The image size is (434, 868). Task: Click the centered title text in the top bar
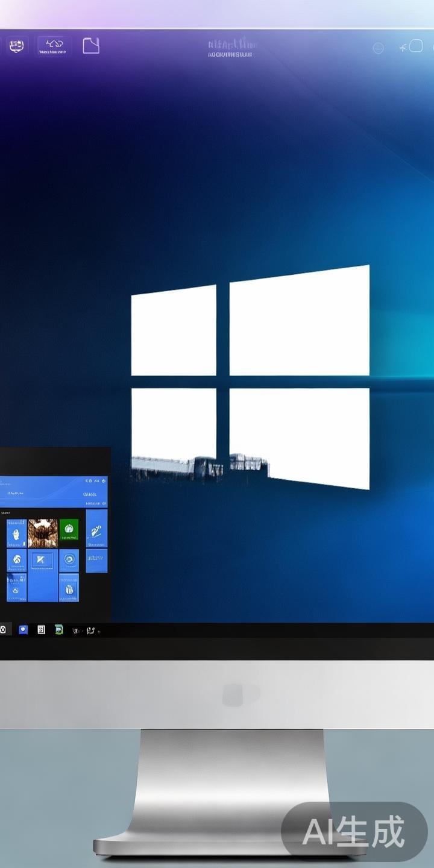click(x=231, y=48)
